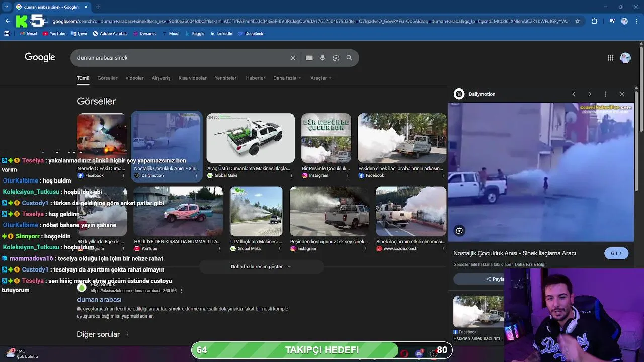This screenshot has height=362, width=644.
Task: Open the Peşinden koştuğunuz Instagram thumbnail
Action: pyautogui.click(x=329, y=211)
